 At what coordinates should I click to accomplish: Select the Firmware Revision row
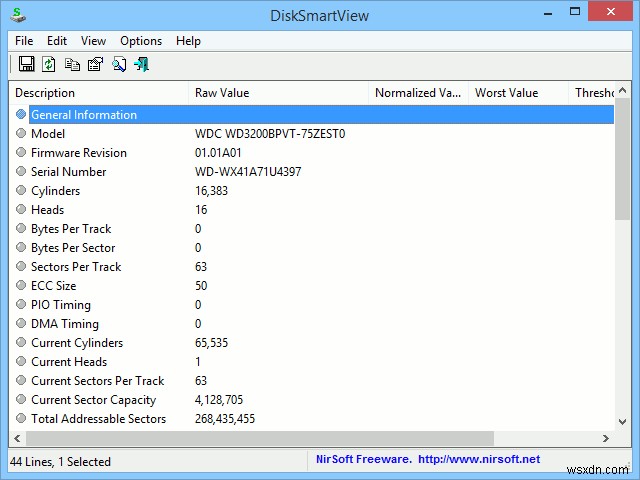312,152
